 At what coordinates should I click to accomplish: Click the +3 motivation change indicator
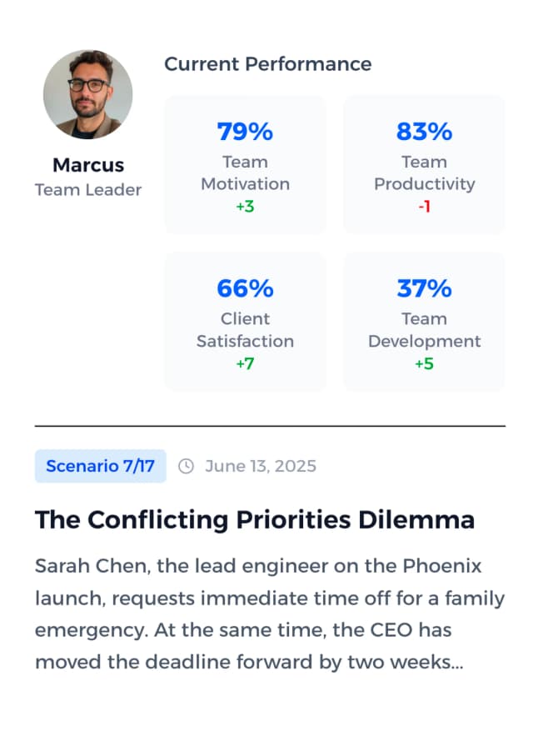pos(245,207)
